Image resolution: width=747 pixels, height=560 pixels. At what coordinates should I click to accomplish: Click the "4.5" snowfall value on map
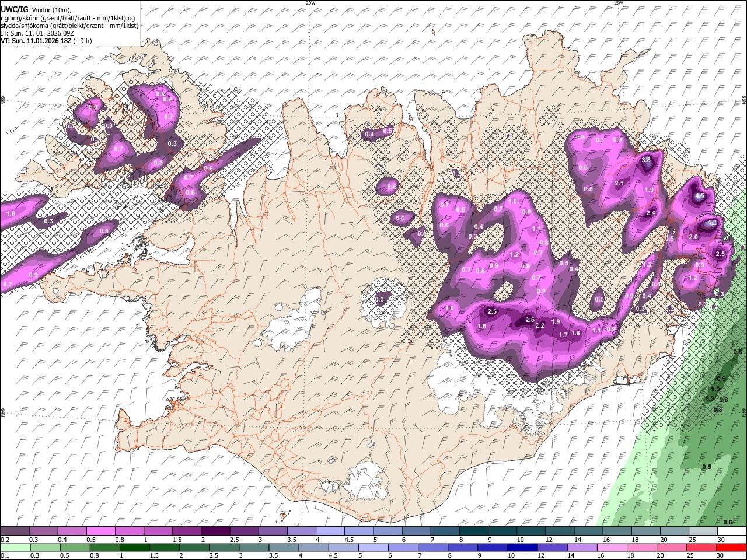coord(700,197)
